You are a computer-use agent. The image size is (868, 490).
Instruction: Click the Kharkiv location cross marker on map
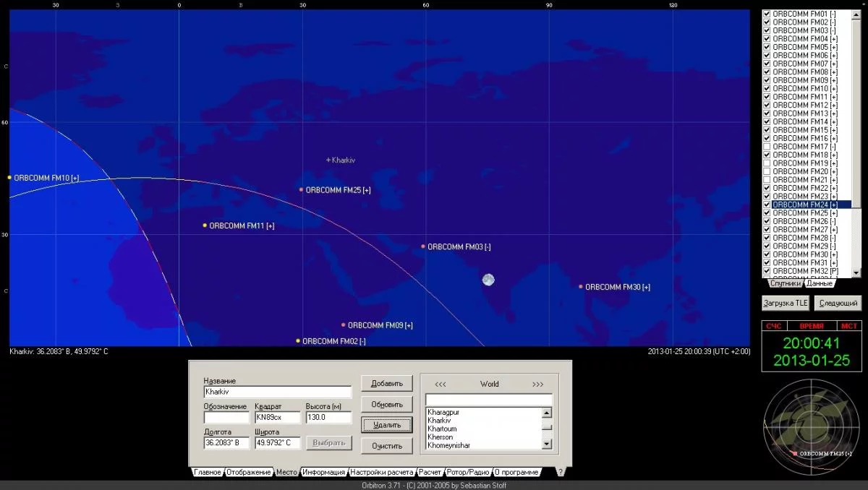pos(328,160)
